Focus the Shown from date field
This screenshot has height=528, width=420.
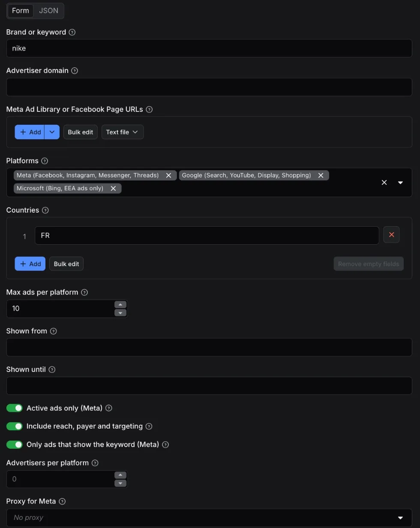(x=209, y=347)
